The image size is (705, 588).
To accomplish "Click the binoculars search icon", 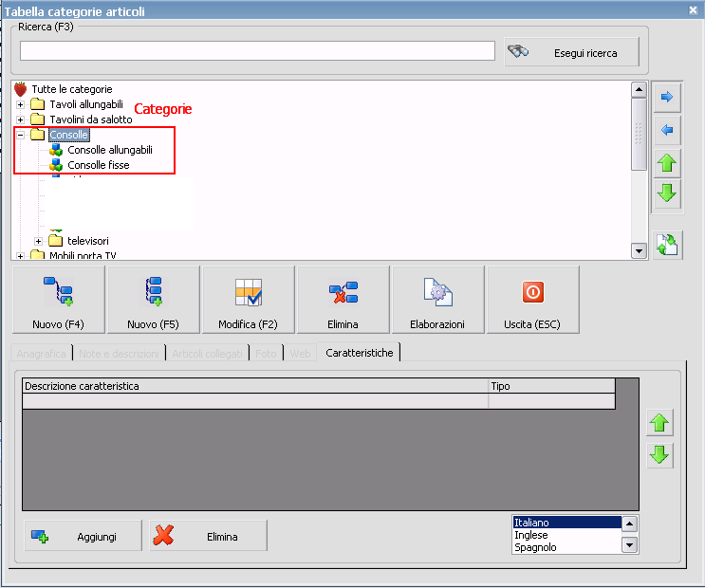I will click(x=518, y=51).
